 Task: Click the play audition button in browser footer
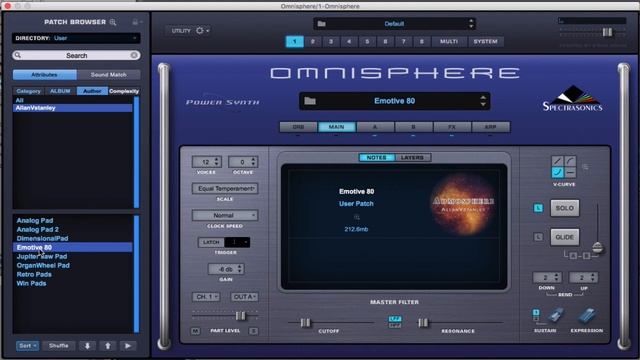[128, 346]
